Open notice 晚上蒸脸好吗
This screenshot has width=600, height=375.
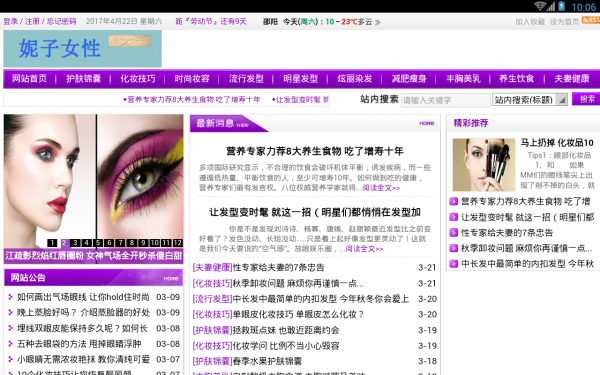83,313
